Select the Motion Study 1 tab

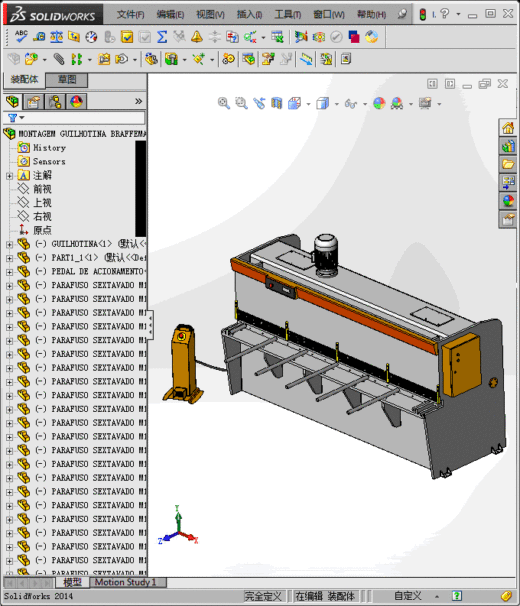(x=126, y=582)
